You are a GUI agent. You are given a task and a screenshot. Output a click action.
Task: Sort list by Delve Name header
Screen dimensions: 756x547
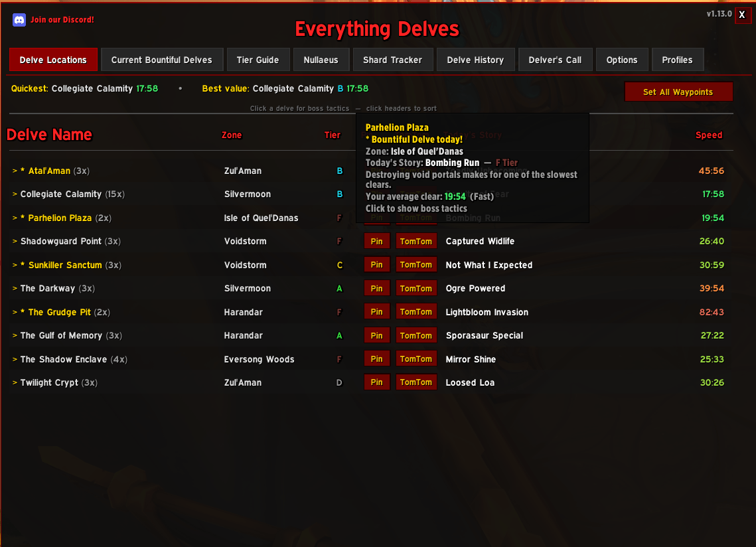49,135
